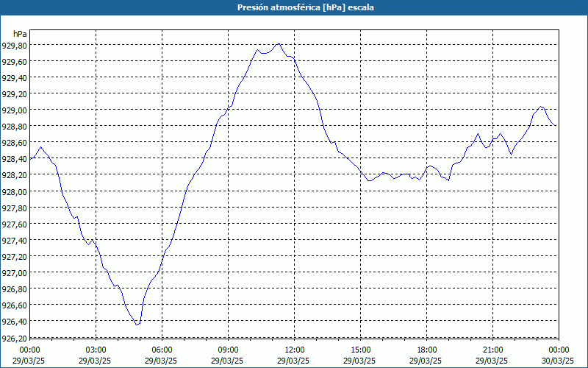Viewport: 588px width, 368px height.
Task: Click the 928,00 y-axis label
Action: coord(14,191)
